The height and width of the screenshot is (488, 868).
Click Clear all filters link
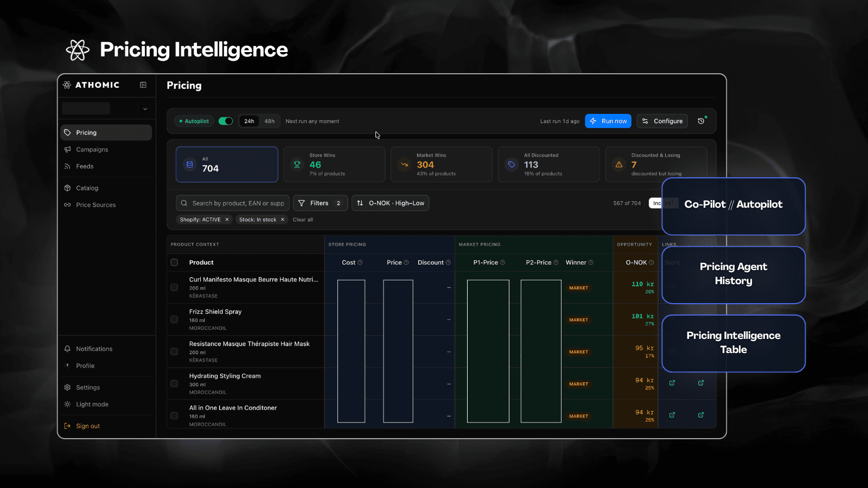pos(303,220)
